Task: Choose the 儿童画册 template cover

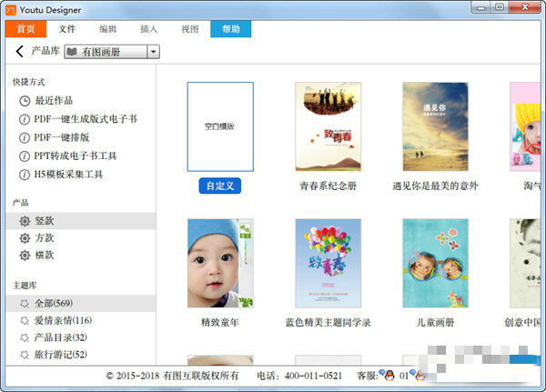Action: [x=436, y=263]
